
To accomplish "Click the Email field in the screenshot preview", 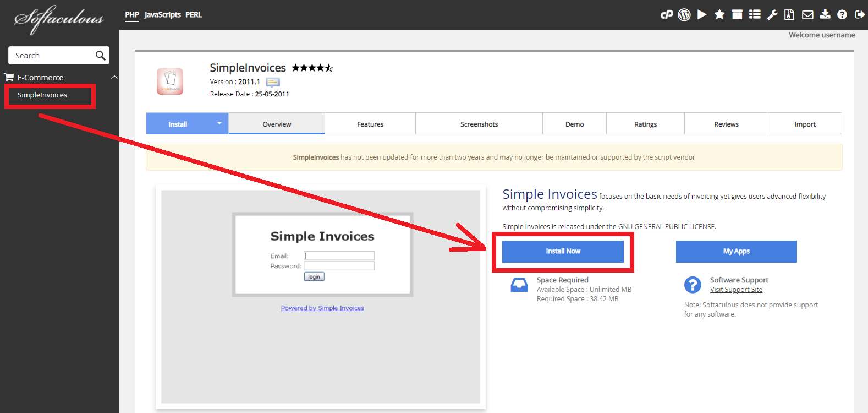I will pyautogui.click(x=339, y=256).
